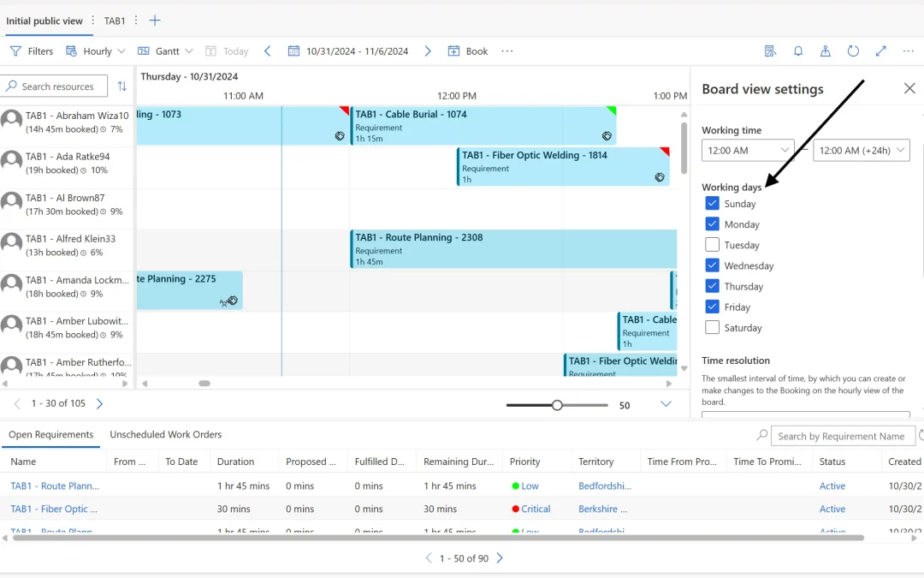924x578 pixels.
Task: Uncheck the Wednesday working day
Action: click(712, 265)
